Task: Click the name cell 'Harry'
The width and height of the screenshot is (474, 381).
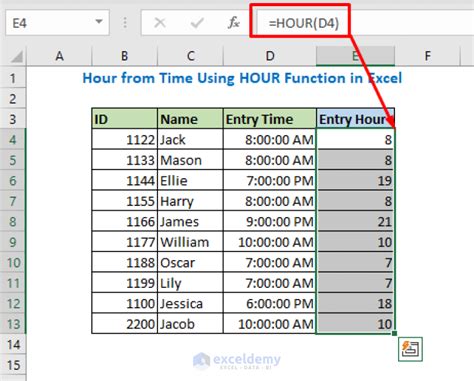Action: coord(190,201)
